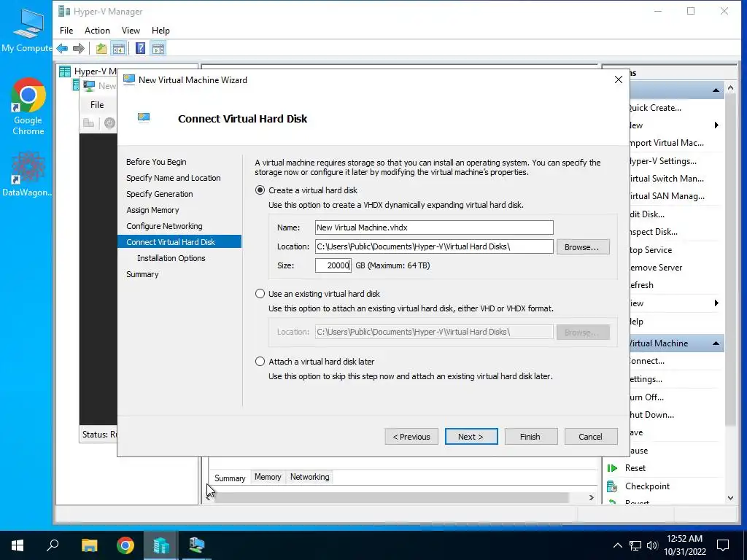Open the My Computer desktop icon
The image size is (747, 560).
[x=27, y=29]
